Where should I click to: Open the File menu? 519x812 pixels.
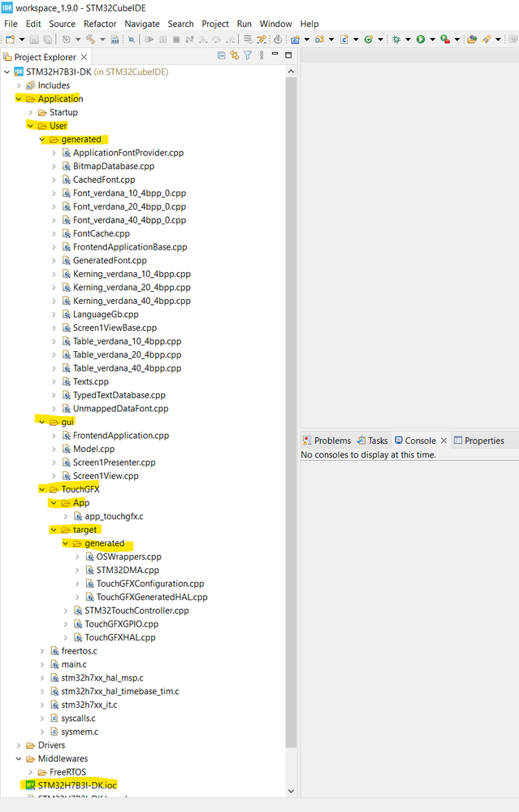pos(11,24)
